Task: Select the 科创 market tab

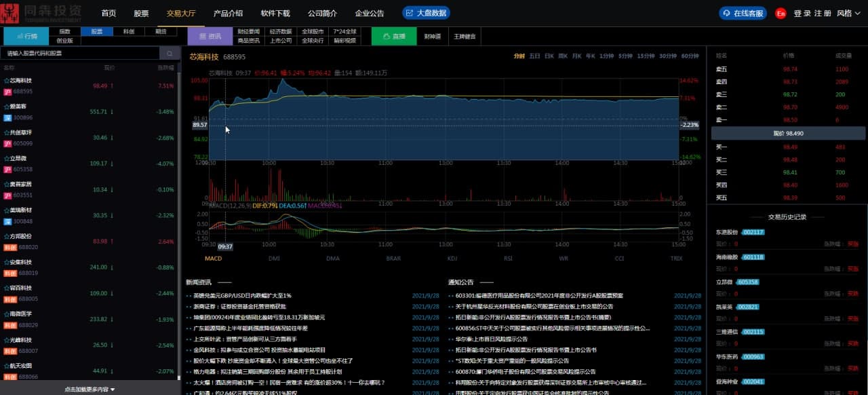Action: point(129,31)
